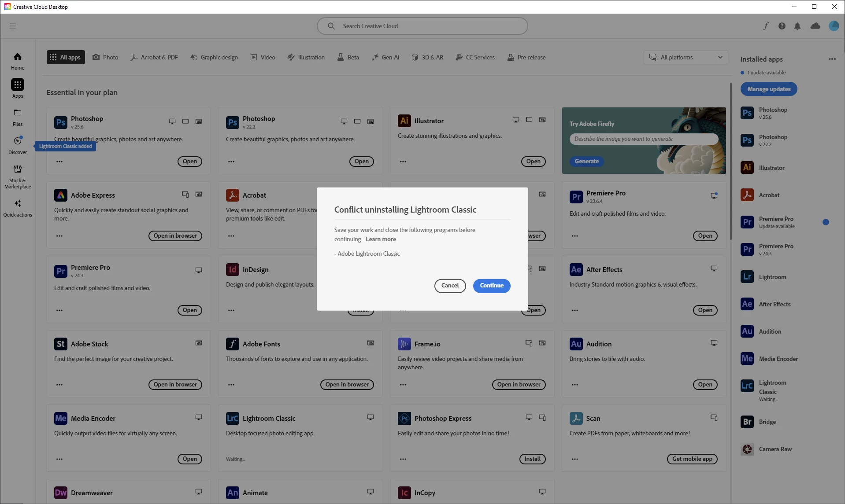Click the Search Creative Cloud field
The height and width of the screenshot is (504, 845).
422,26
